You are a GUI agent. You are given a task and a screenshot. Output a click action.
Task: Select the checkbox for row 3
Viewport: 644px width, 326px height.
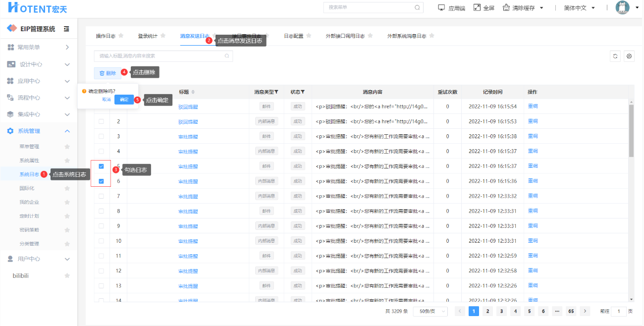pyautogui.click(x=101, y=136)
